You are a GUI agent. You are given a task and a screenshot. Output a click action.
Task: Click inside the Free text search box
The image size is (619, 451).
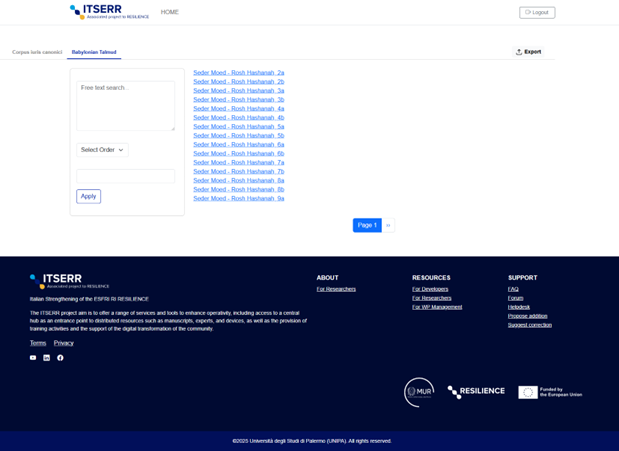tap(125, 105)
